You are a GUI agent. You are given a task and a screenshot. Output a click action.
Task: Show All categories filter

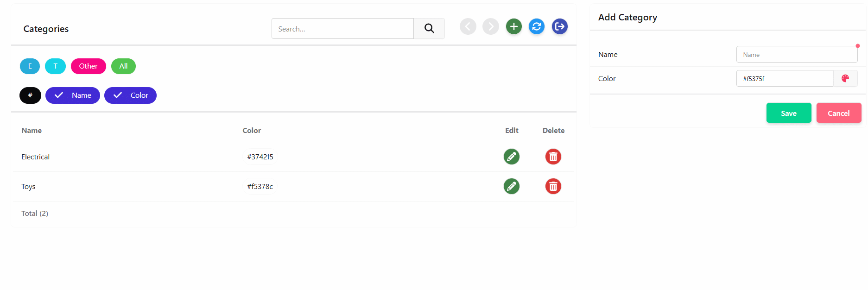pos(123,66)
